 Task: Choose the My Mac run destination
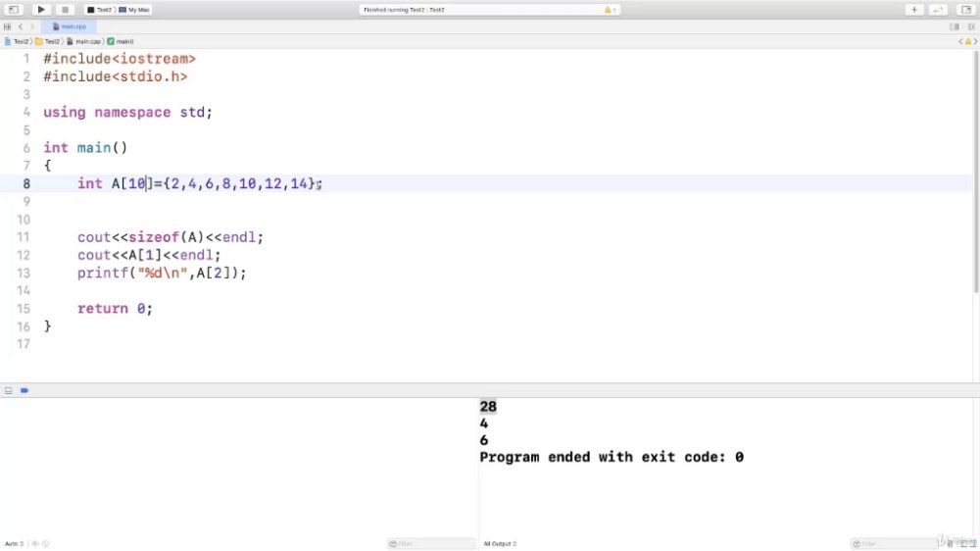[135, 10]
